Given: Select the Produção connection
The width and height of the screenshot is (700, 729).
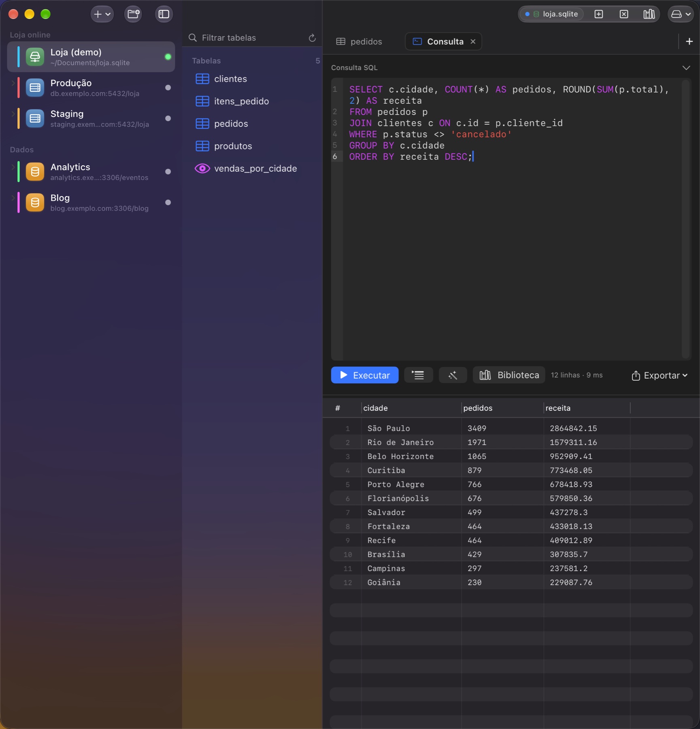Looking at the screenshot, I should [x=91, y=87].
